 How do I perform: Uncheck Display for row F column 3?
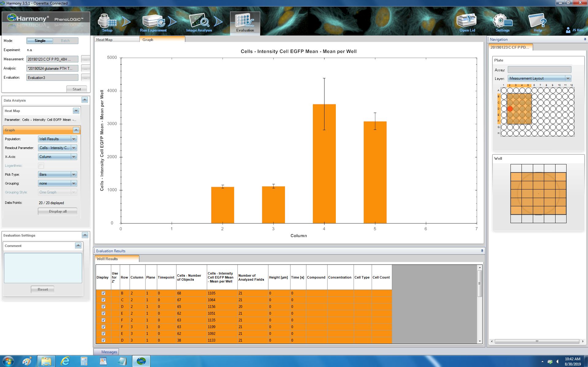click(103, 327)
